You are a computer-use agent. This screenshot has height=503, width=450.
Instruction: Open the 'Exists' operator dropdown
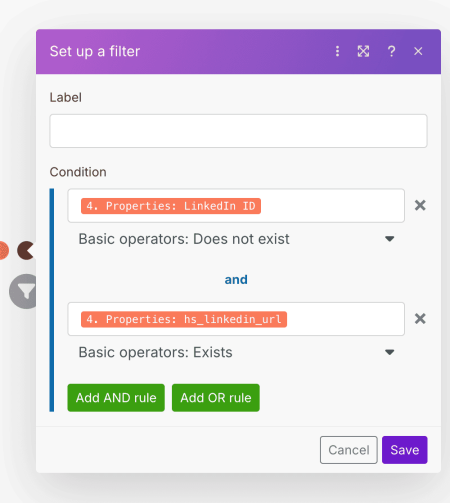(x=236, y=352)
